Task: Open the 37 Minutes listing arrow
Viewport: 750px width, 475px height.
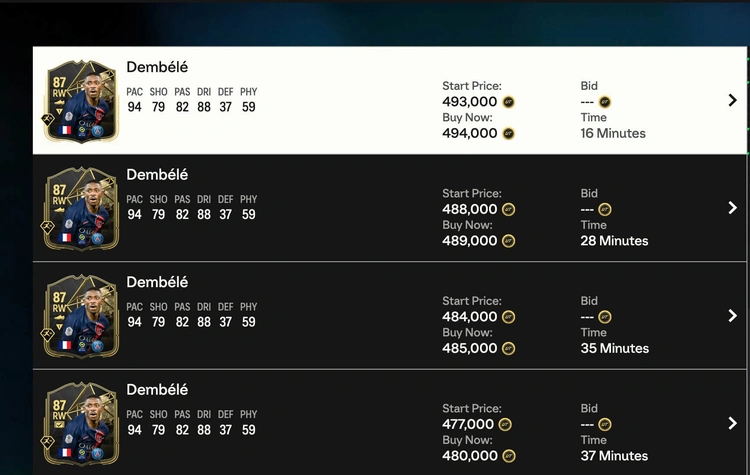Action: coord(732,423)
